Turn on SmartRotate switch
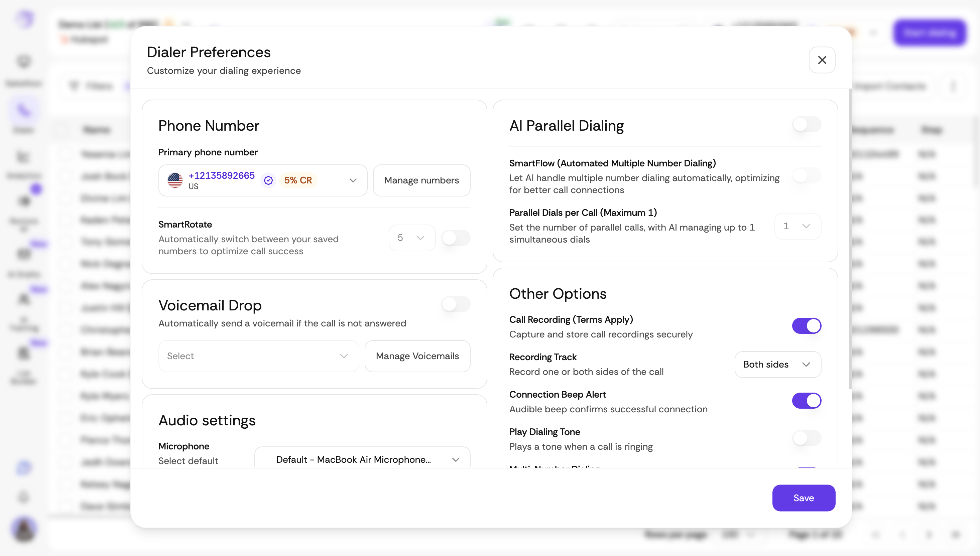 click(456, 238)
